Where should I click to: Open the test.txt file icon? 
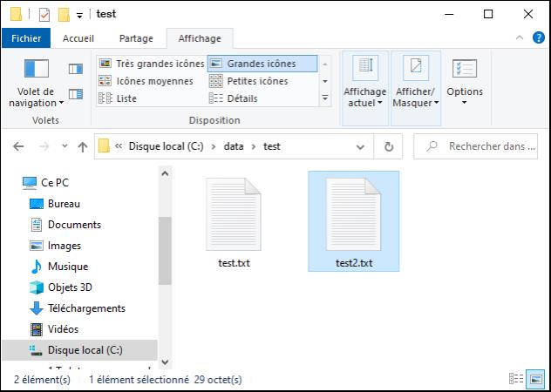click(x=233, y=213)
